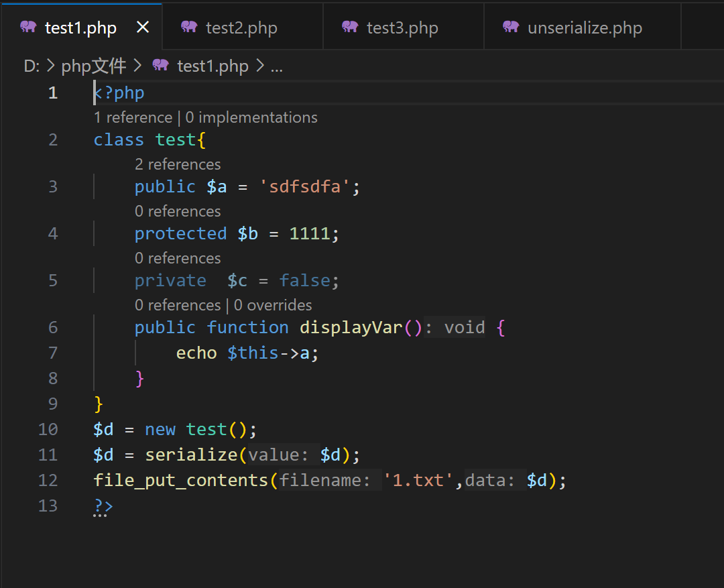This screenshot has width=724, height=588.
Task: Close the test1.php tab
Action: pos(143,27)
